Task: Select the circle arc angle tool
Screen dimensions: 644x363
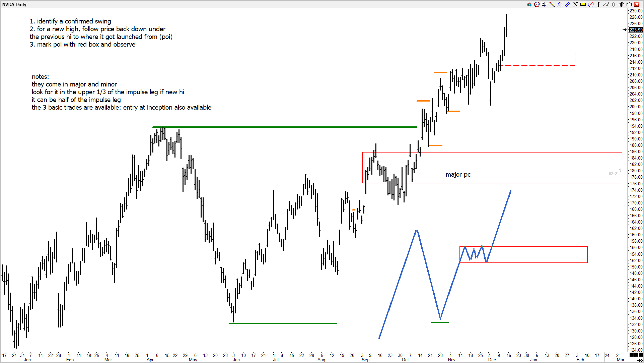Action: click(x=591, y=4)
